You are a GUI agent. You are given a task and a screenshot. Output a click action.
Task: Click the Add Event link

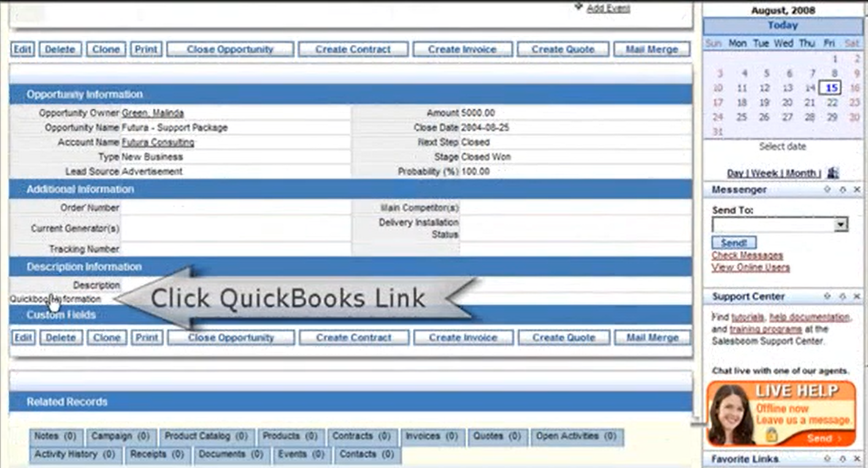click(608, 8)
